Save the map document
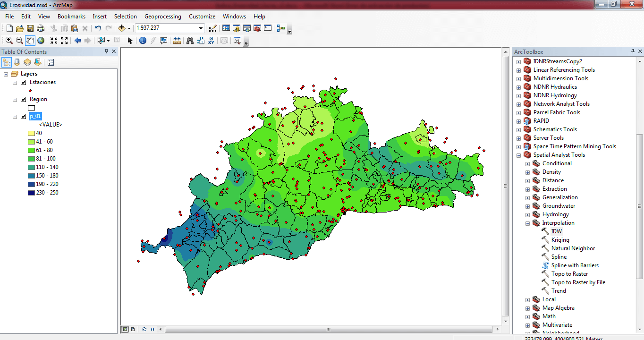Image resolution: width=644 pixels, height=340 pixels. pyautogui.click(x=30, y=28)
